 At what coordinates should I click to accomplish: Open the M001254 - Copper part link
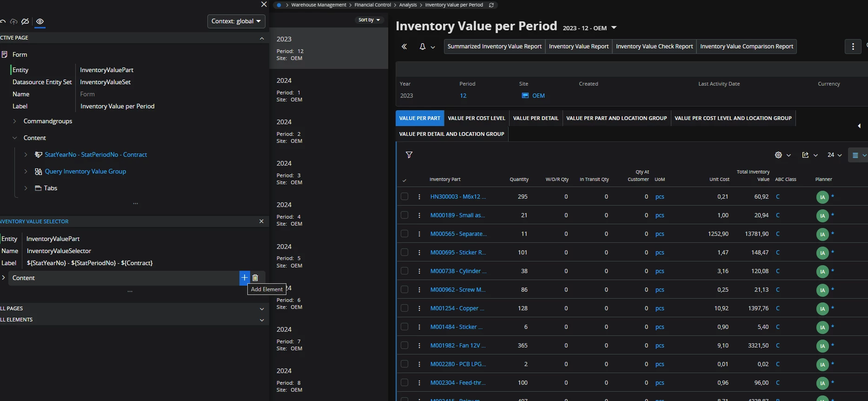[x=457, y=308]
